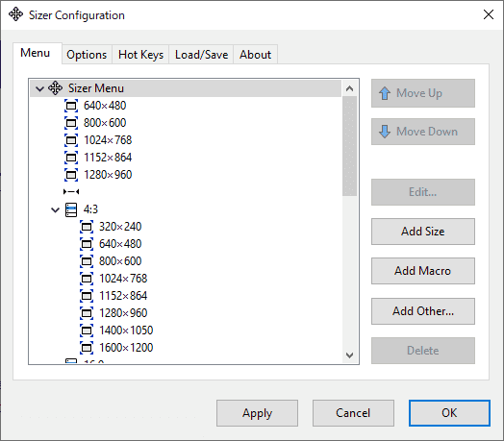Select the 1152×864 text under 4:3

click(x=123, y=296)
